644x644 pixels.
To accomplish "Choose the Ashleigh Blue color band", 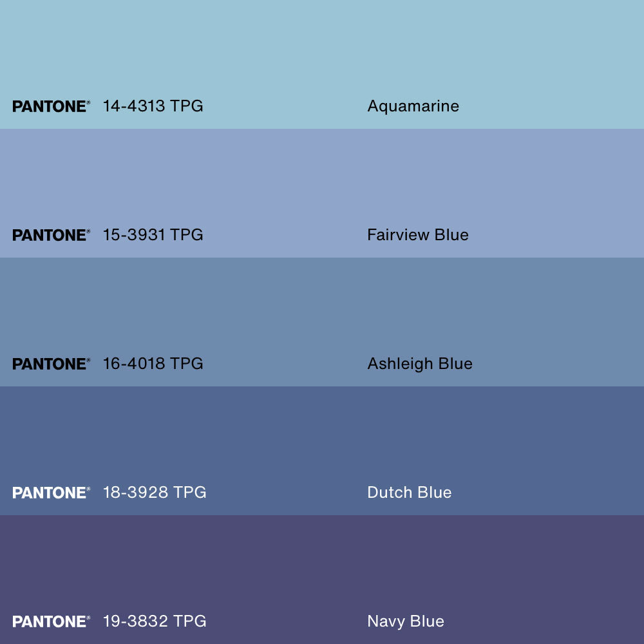I will pos(322,309).
